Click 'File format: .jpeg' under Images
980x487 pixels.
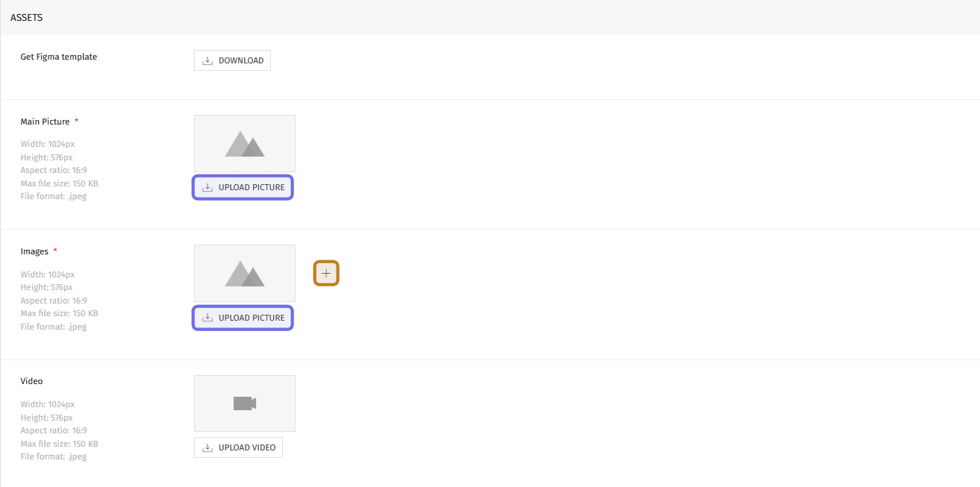coord(54,327)
